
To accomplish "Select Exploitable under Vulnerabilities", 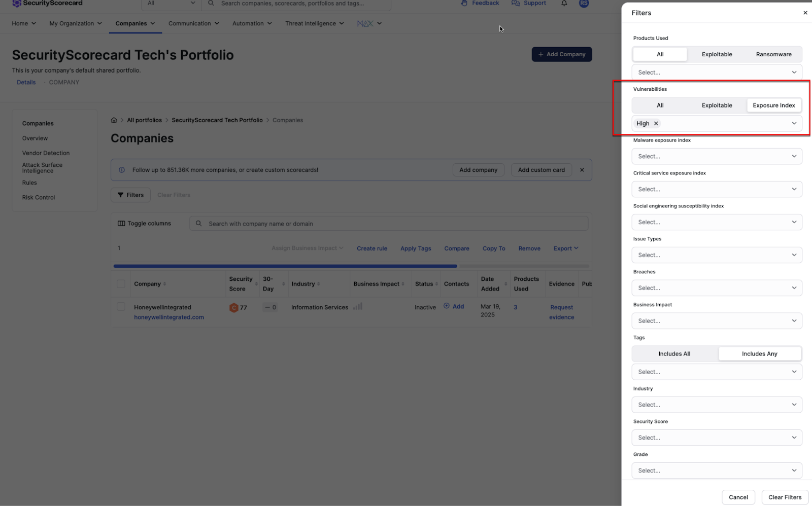I will [717, 105].
